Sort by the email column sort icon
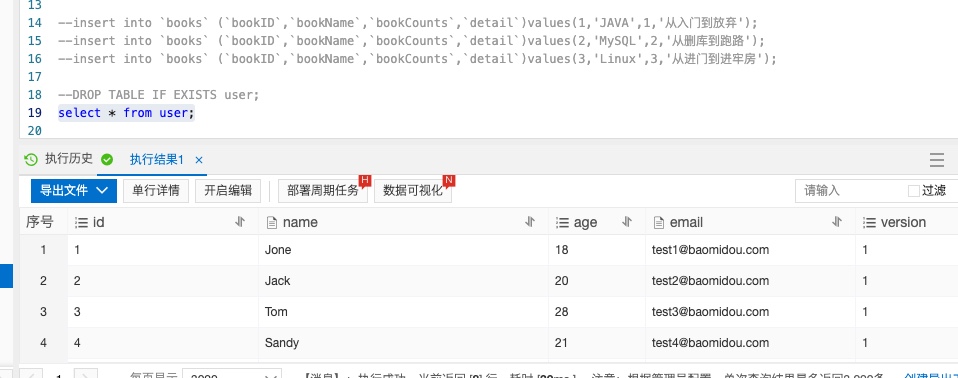This screenshot has height=378, width=958. click(837, 222)
